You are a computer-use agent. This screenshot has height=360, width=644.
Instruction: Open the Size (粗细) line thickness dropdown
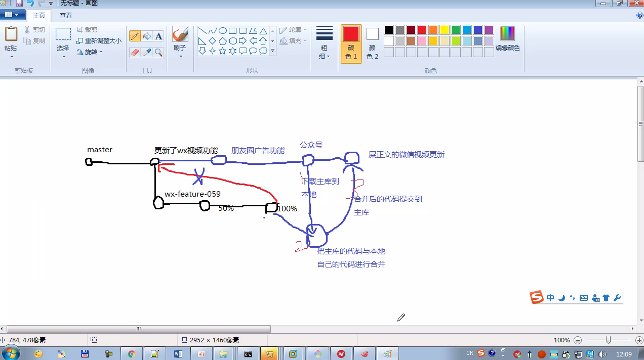coord(325,43)
